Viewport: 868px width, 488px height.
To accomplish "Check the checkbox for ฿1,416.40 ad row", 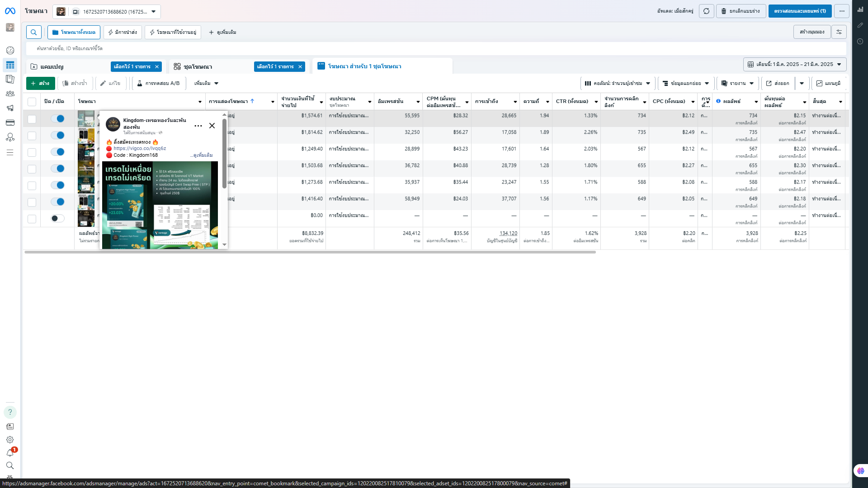I will coord(32,202).
